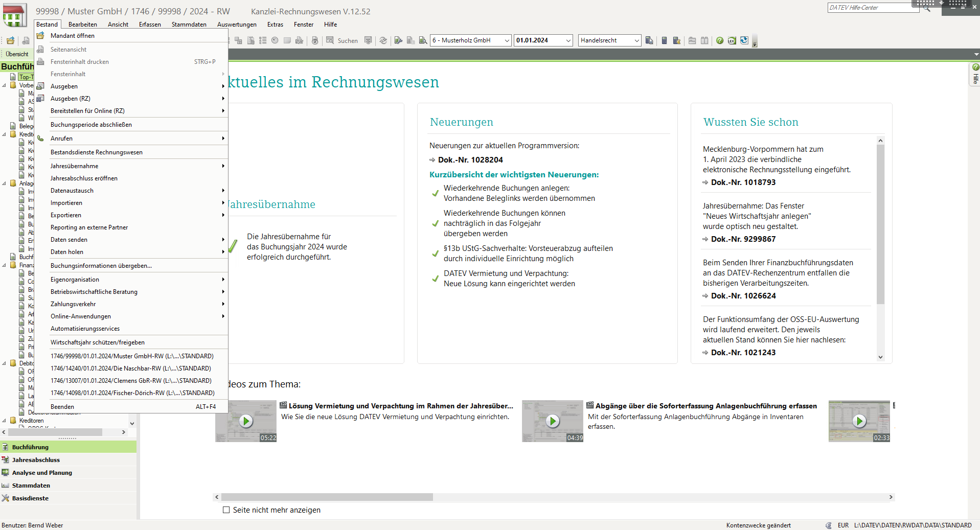Open the Handelsrecht dropdown
Viewport: 980px width, 530px height.
[636, 40]
